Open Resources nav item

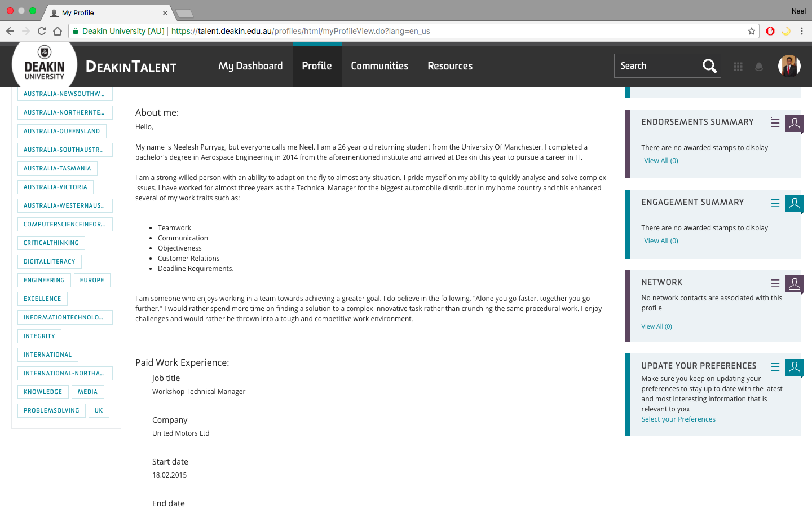pyautogui.click(x=450, y=66)
